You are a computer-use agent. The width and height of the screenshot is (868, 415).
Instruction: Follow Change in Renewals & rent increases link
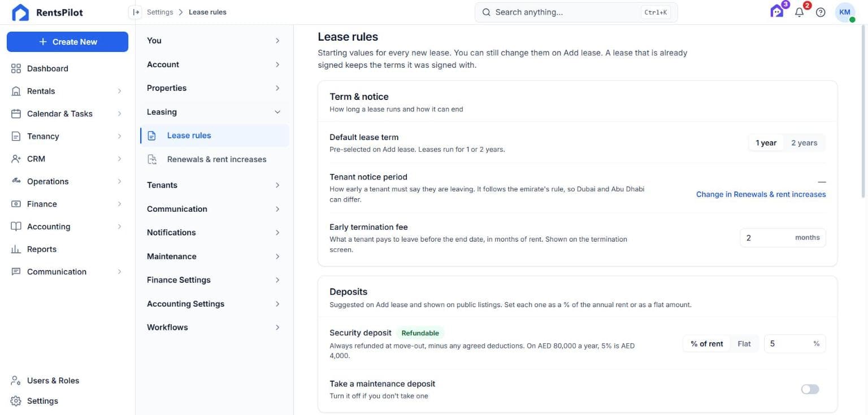pyautogui.click(x=761, y=194)
